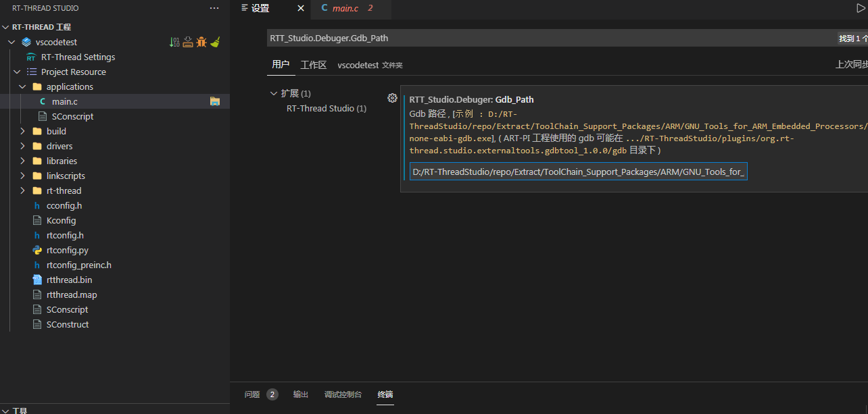This screenshot has width=868, height=414.
Task: Open the settings gear next to 扩展
Action: (x=392, y=98)
